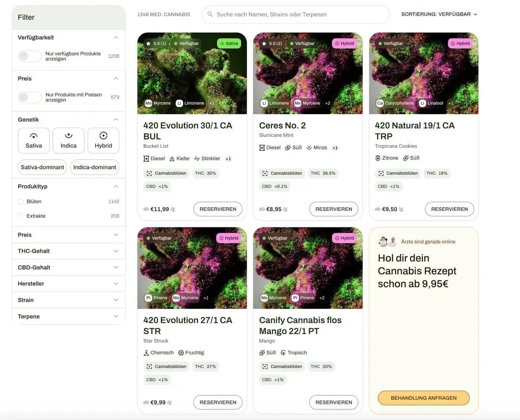
Task: Click the Hybrid tag on Ceres No. 2
Action: pyautogui.click(x=344, y=43)
